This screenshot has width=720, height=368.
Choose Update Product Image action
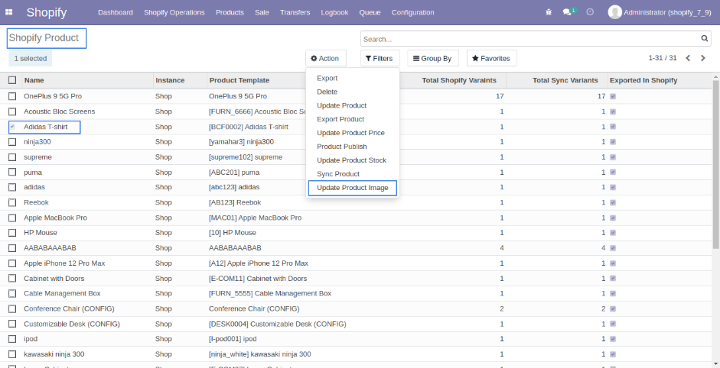coord(353,188)
